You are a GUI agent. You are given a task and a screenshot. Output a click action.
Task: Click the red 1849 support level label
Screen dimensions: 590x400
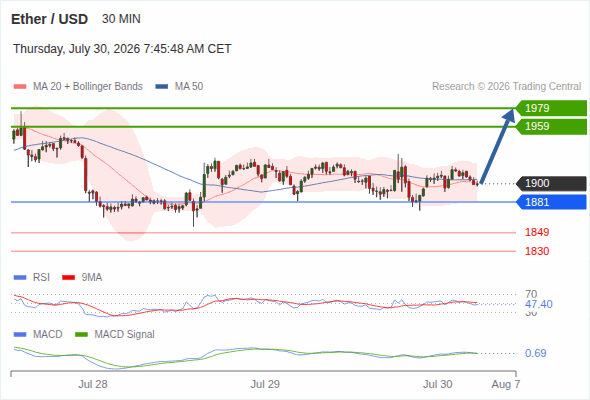pos(537,232)
